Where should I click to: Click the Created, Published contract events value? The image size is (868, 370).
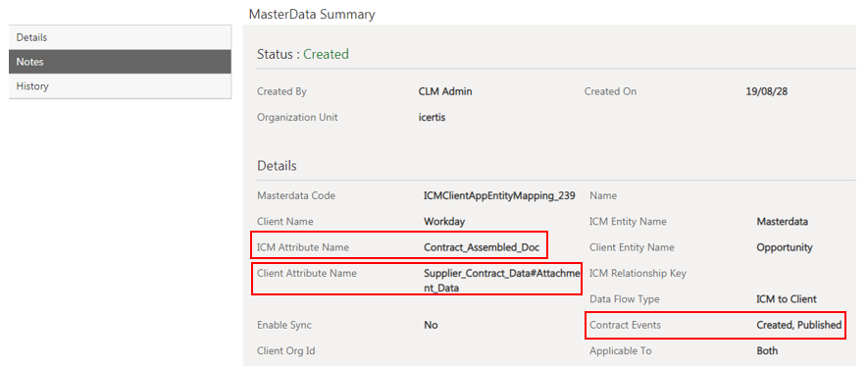[x=798, y=325]
